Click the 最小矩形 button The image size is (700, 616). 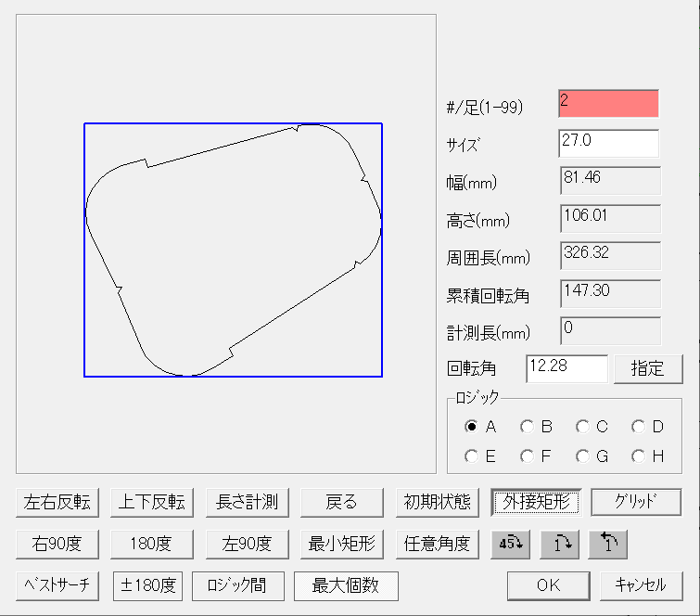[x=342, y=544]
